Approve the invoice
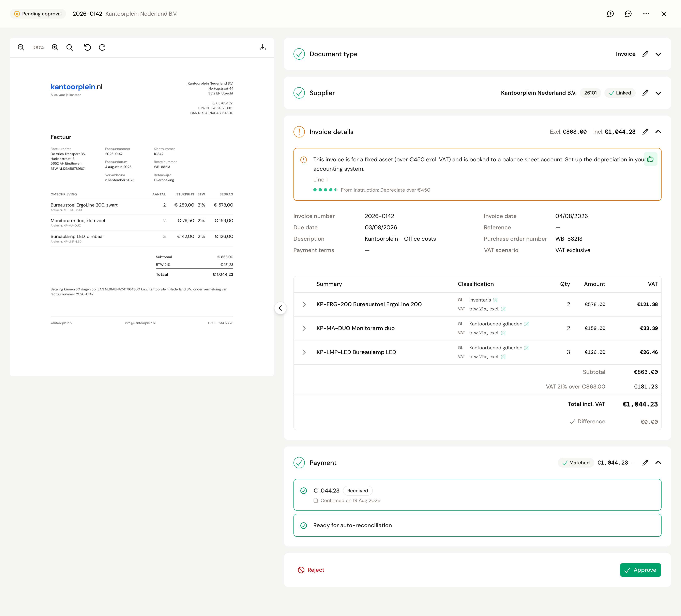Screen dimensions: 681x616 pos(640,570)
